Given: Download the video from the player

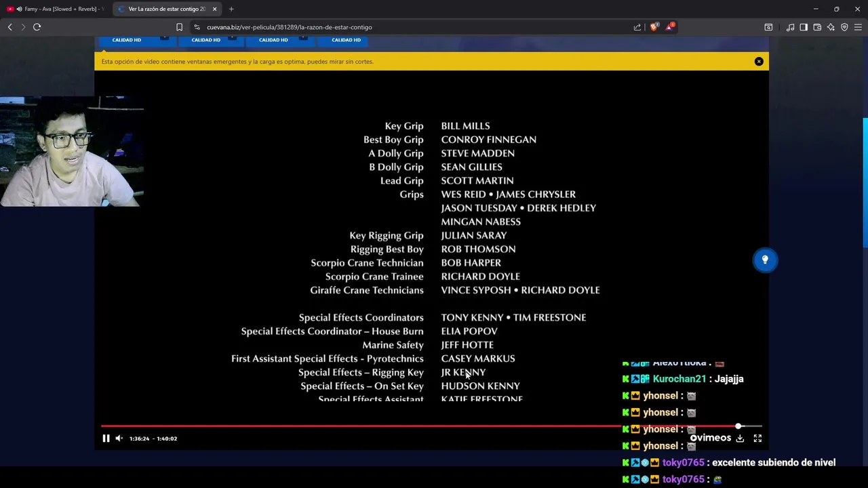Looking at the screenshot, I should pyautogui.click(x=740, y=439).
